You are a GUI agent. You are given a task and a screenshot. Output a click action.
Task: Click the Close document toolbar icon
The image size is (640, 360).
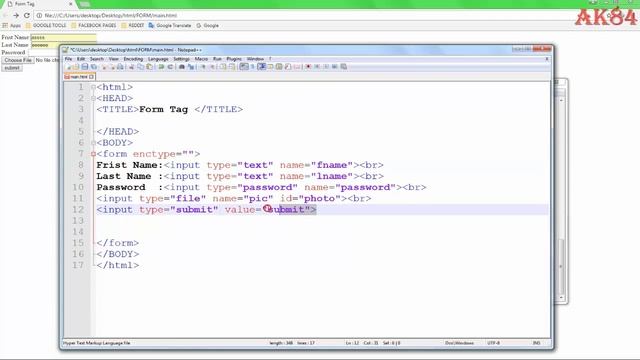[x=104, y=67]
